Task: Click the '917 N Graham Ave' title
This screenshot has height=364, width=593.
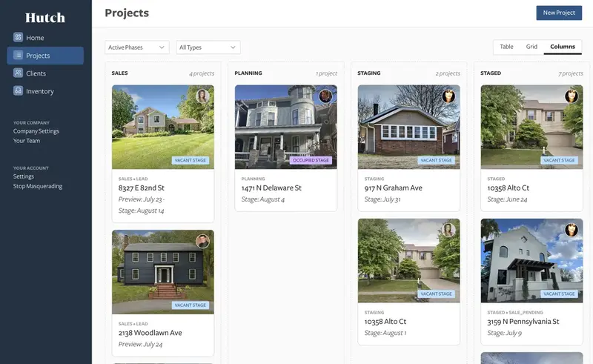Action: coord(394,188)
